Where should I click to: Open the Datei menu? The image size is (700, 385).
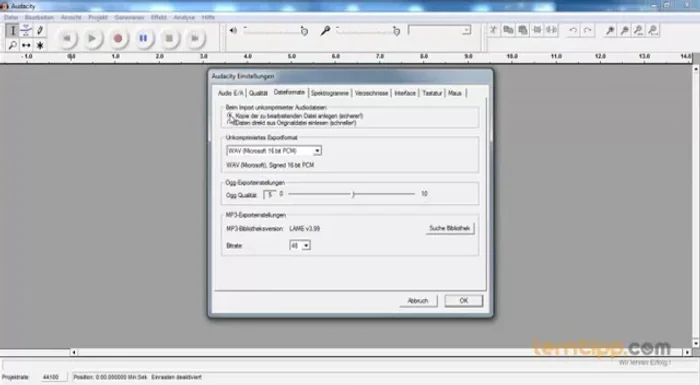pyautogui.click(x=11, y=17)
